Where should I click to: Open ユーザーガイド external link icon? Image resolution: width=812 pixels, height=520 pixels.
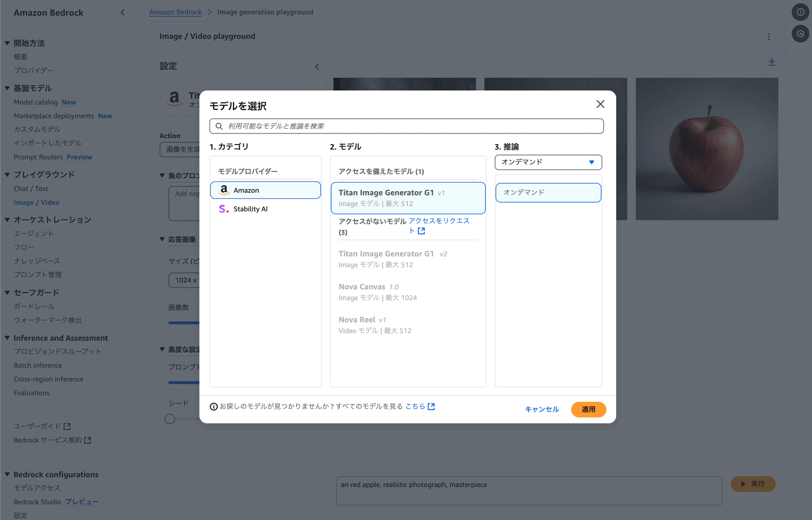click(x=67, y=427)
